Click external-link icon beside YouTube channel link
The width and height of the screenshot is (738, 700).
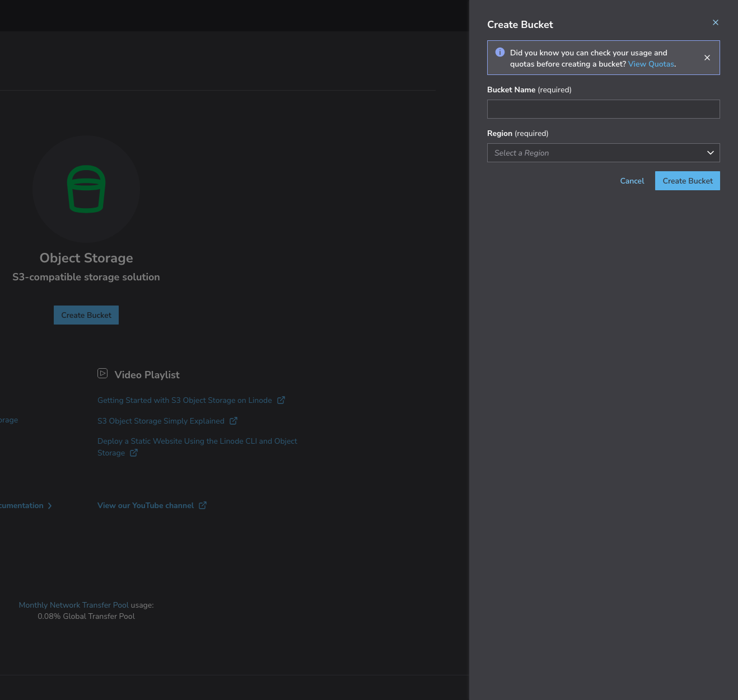pyautogui.click(x=203, y=505)
